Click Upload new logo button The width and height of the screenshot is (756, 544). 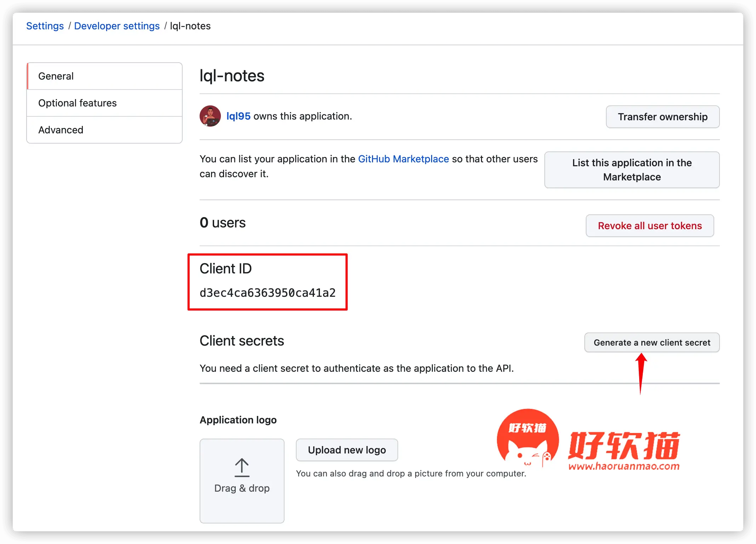[347, 450]
